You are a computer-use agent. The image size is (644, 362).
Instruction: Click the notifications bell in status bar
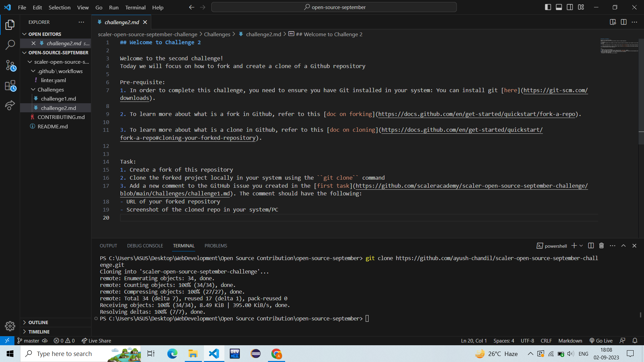pos(635,341)
